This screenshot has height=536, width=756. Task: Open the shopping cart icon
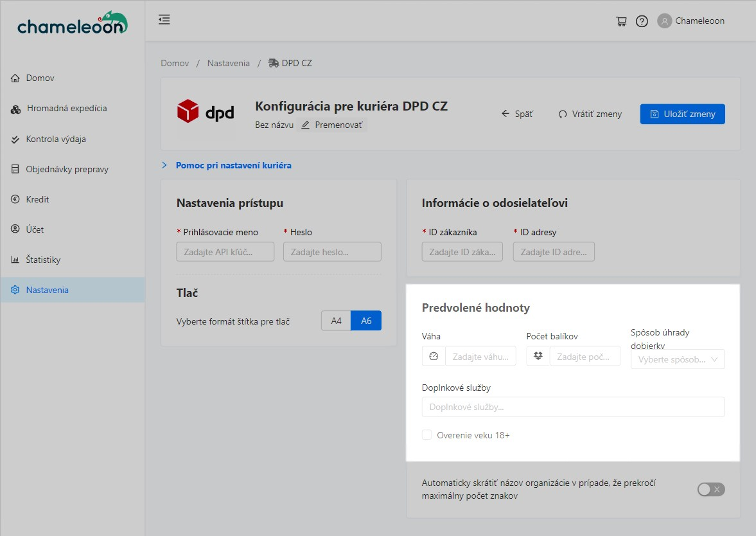[621, 21]
